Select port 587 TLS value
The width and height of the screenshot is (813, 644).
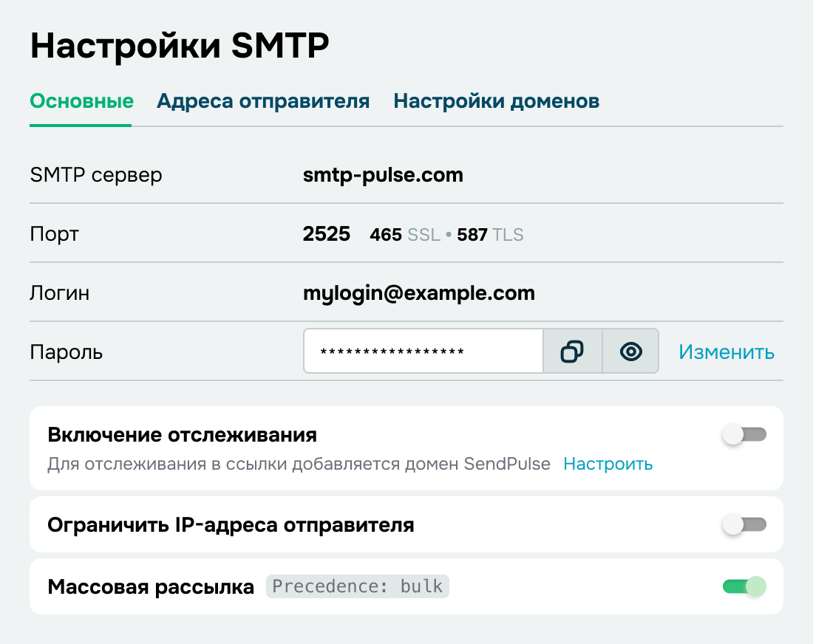tap(490, 235)
